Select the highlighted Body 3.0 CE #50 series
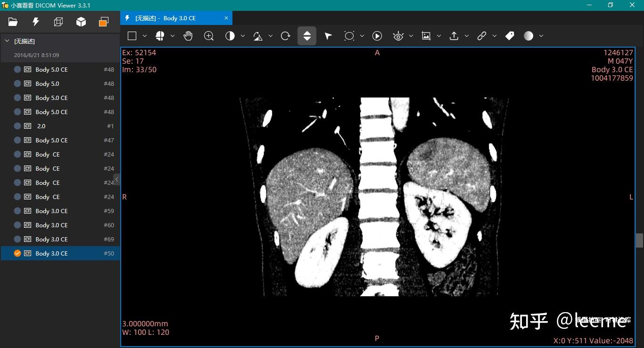The width and height of the screenshot is (644, 348). click(x=60, y=253)
